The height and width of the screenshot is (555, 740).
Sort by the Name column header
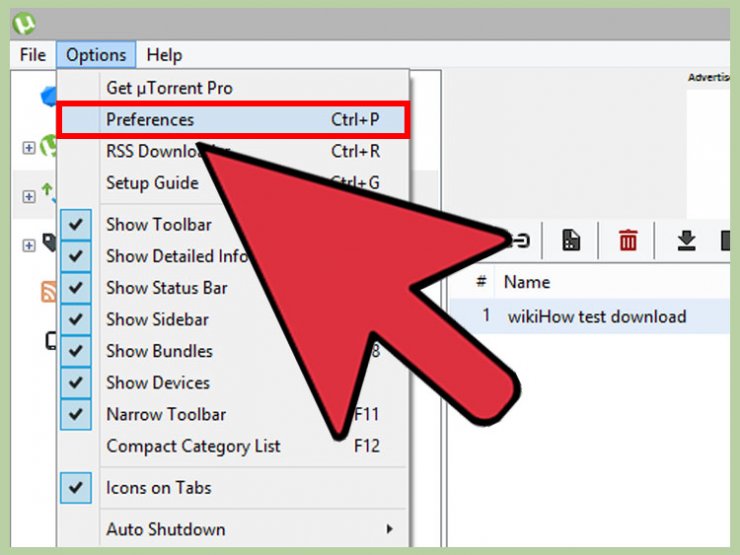[x=527, y=282]
